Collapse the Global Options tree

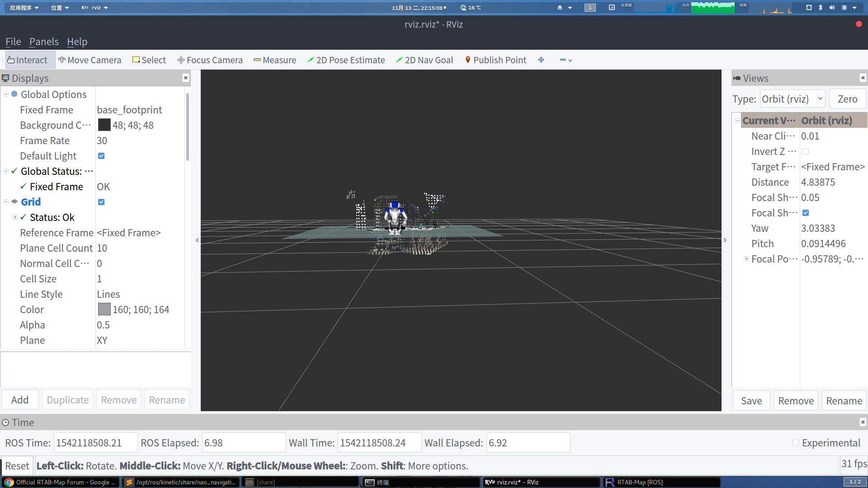6,94
